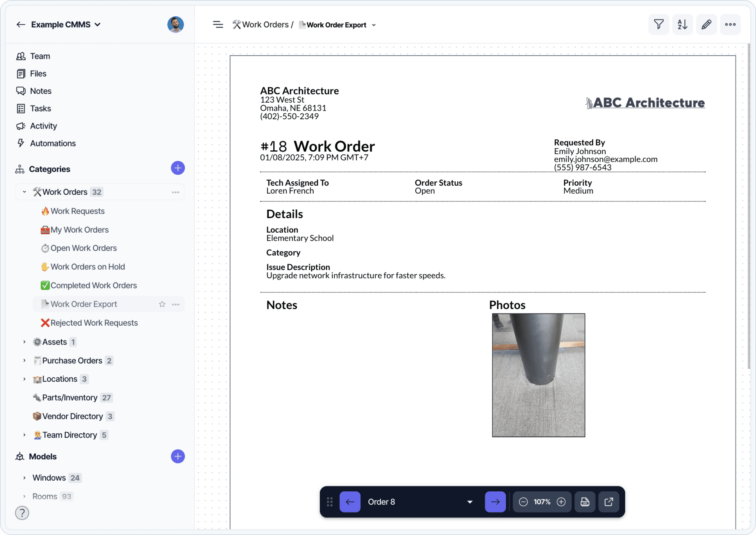Click the A-Z sort icon
Screen dimensions: 756x535
682,24
